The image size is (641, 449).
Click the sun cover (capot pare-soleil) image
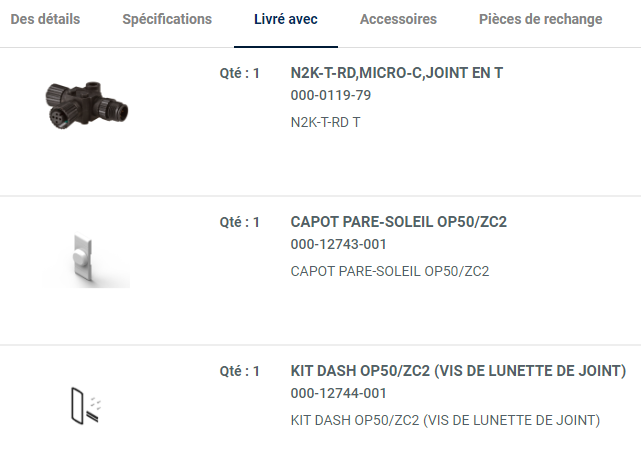coord(84,259)
